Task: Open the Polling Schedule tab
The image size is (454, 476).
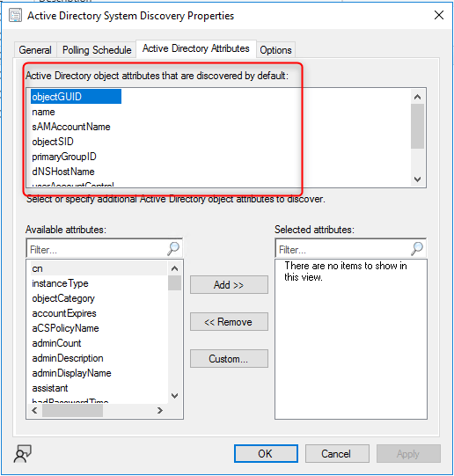Action: [97, 50]
